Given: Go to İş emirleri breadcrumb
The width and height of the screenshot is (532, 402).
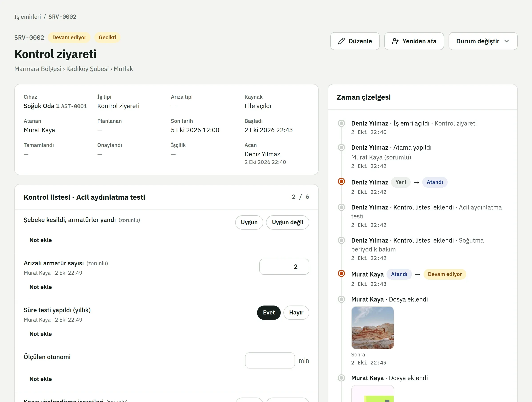Looking at the screenshot, I should pyautogui.click(x=28, y=17).
